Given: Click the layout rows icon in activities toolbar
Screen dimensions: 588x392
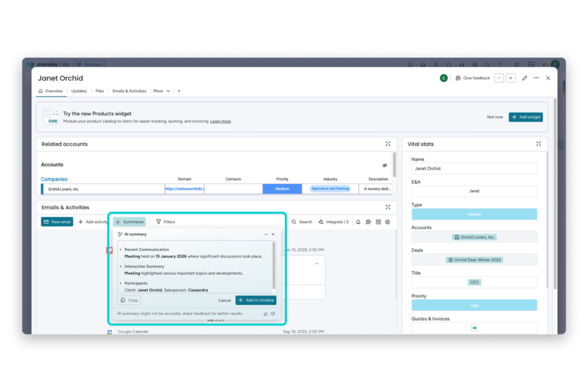Looking at the screenshot, I should click(378, 222).
